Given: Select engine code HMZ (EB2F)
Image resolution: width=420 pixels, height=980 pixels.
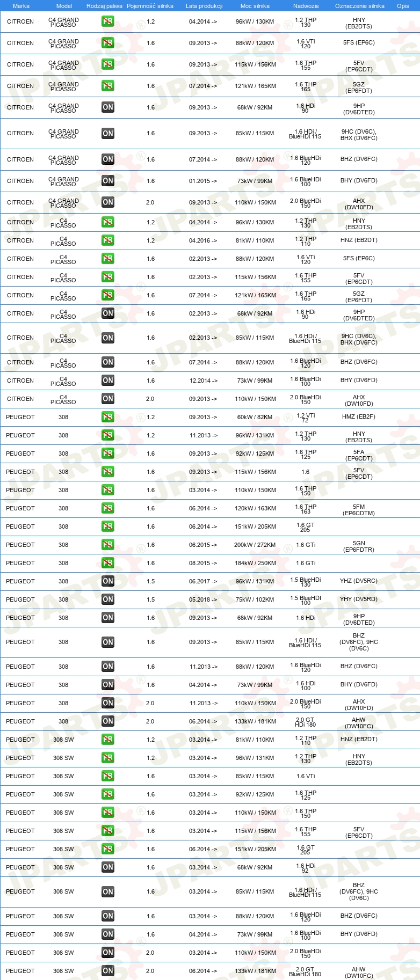Looking at the screenshot, I should tap(359, 417).
